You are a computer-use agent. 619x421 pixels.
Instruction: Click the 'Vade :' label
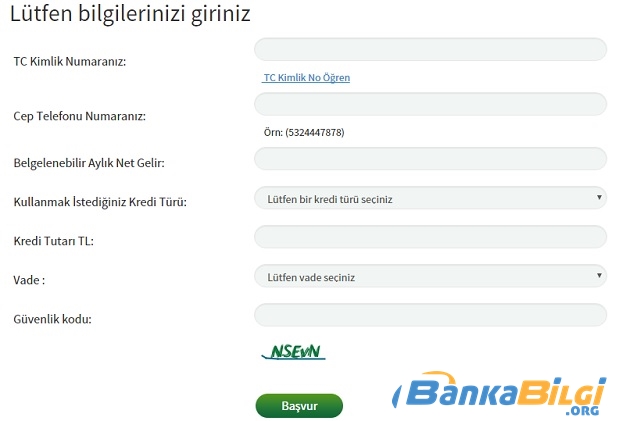[29, 280]
